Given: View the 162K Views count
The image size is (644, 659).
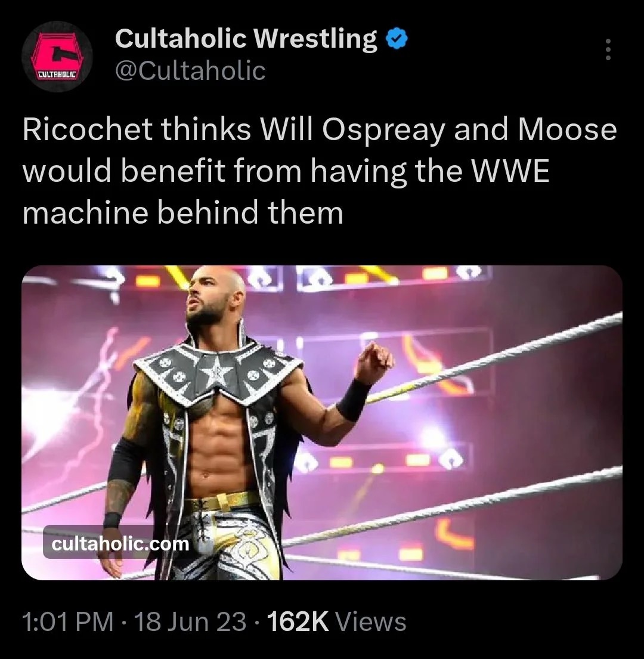Looking at the screenshot, I should (x=336, y=622).
